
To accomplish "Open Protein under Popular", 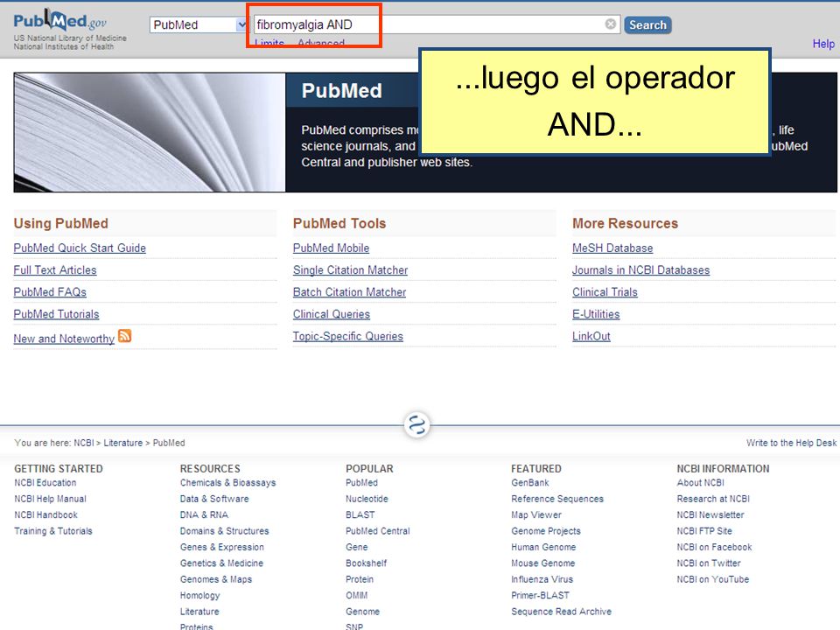I will 360,579.
